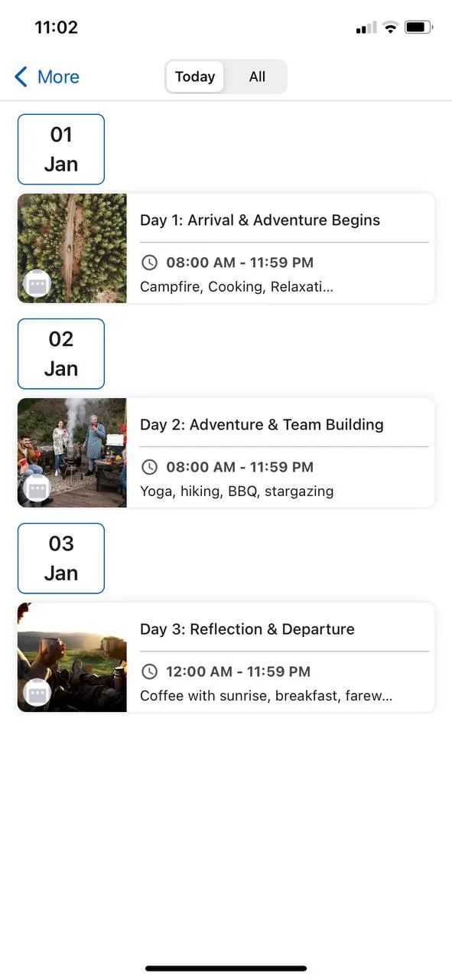Tap the battery indicator in status bar

[419, 28]
